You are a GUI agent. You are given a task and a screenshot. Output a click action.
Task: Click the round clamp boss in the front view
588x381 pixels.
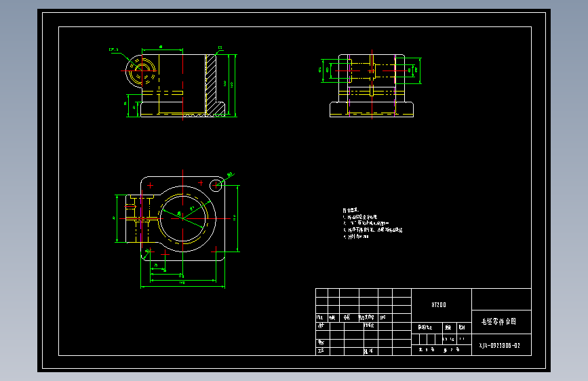(x=142, y=71)
